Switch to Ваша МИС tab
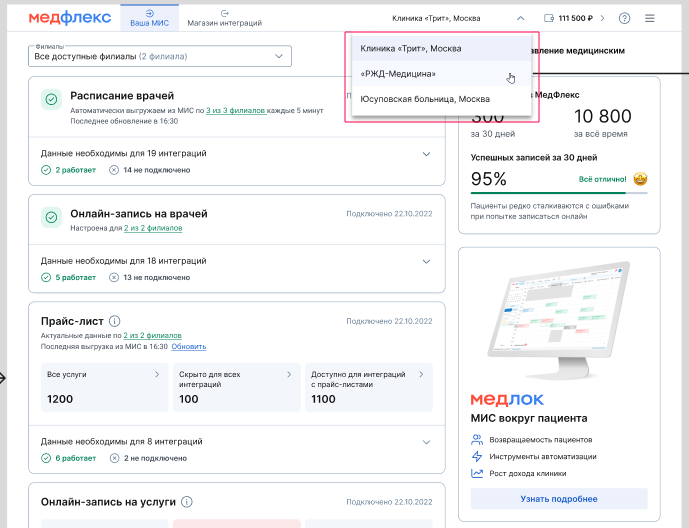 click(x=149, y=18)
